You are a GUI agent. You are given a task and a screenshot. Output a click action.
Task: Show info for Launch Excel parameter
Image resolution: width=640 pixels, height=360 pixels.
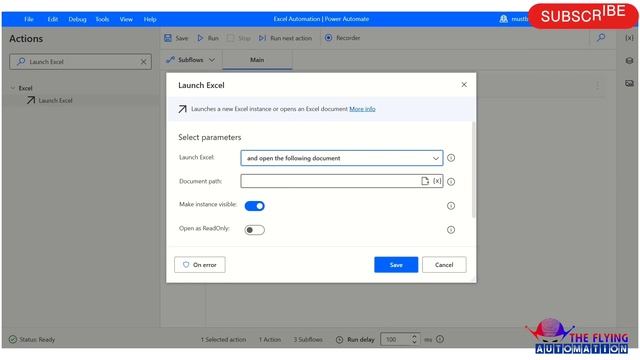(451, 158)
